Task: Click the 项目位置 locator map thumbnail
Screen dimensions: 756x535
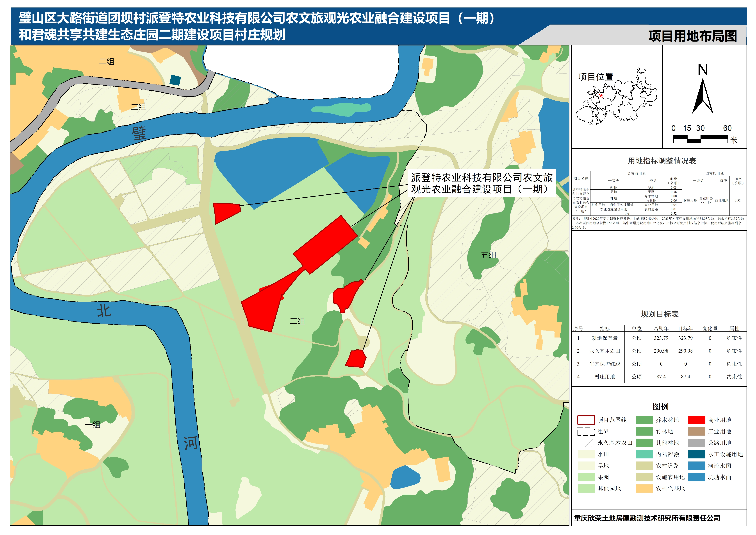Action: pos(616,97)
